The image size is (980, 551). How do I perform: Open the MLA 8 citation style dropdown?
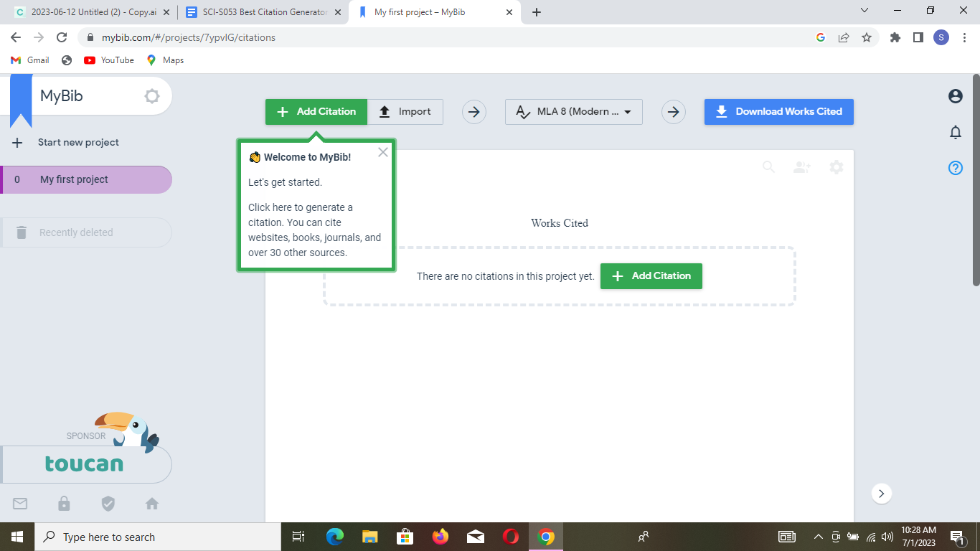573,111
